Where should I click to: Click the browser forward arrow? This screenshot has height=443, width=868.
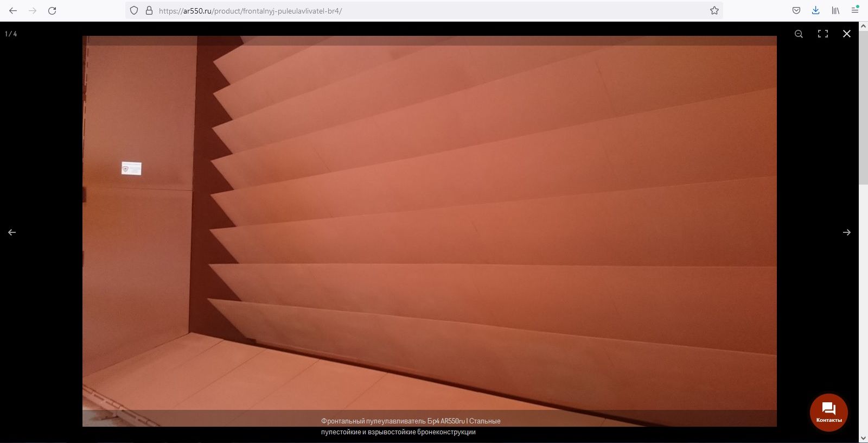[x=33, y=11]
